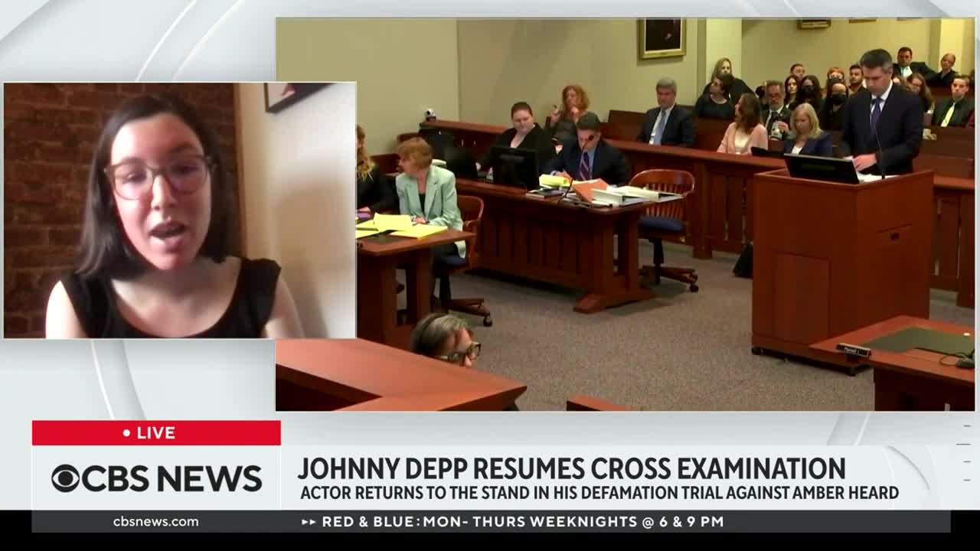
Task: Click the courtroom video feed
Action: (625, 214)
